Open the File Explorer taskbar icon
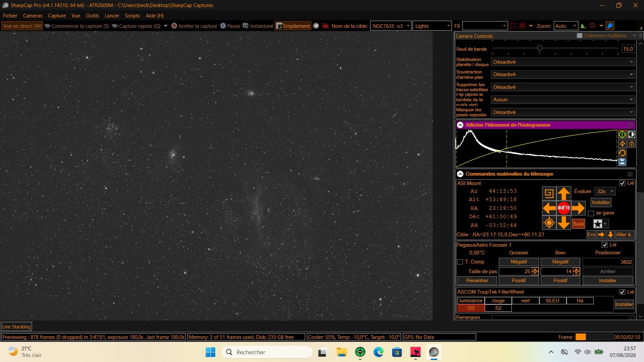Viewport: 644px width, 362px height. coord(342,352)
